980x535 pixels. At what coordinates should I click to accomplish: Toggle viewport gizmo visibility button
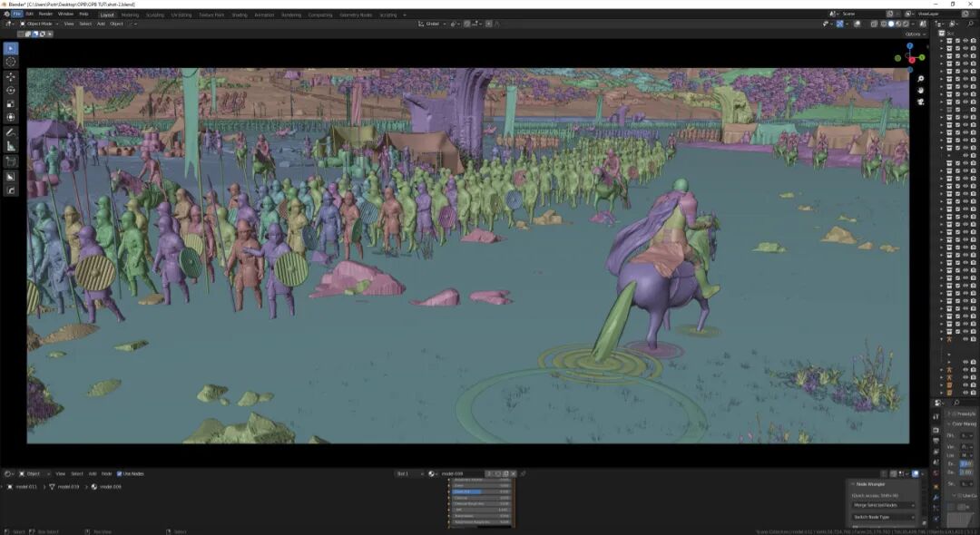pos(839,24)
